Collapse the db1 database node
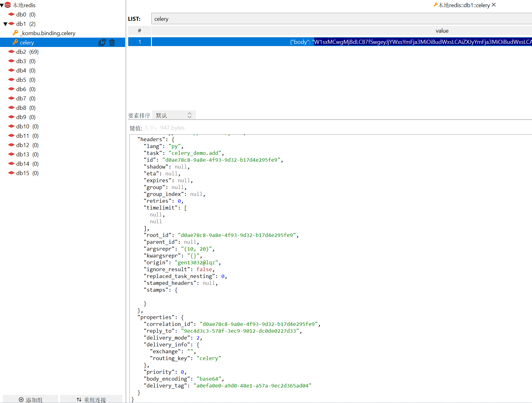The image size is (532, 403). (5, 24)
